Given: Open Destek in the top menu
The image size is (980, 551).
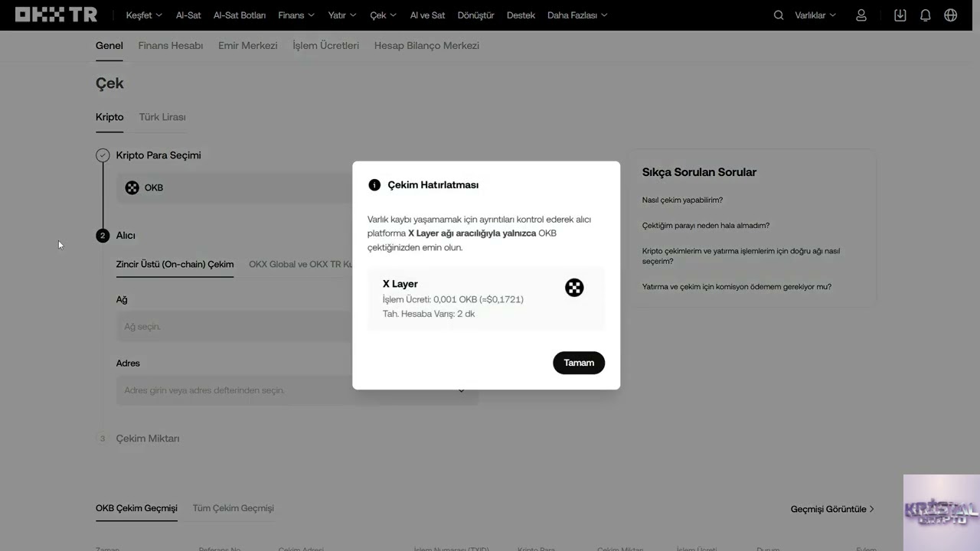Looking at the screenshot, I should [x=521, y=15].
